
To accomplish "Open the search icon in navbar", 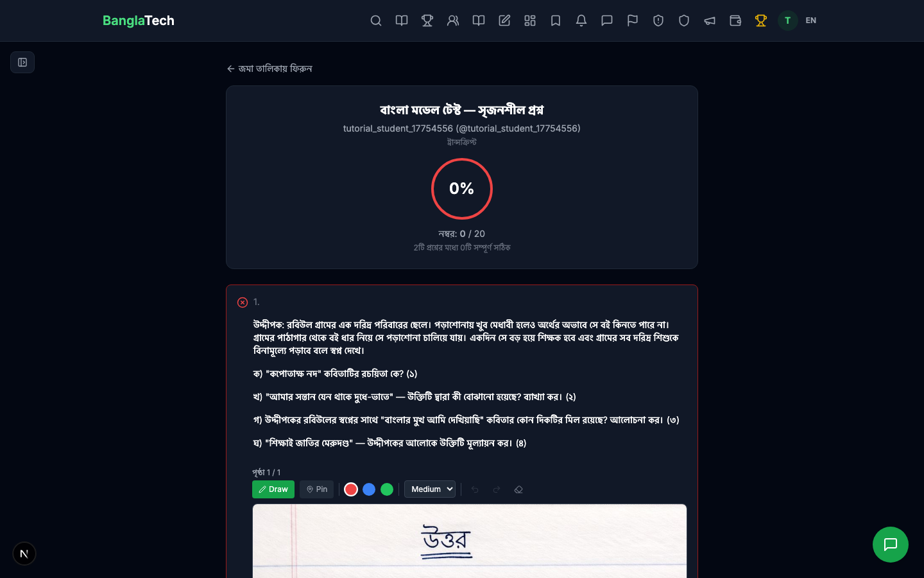I will (376, 21).
